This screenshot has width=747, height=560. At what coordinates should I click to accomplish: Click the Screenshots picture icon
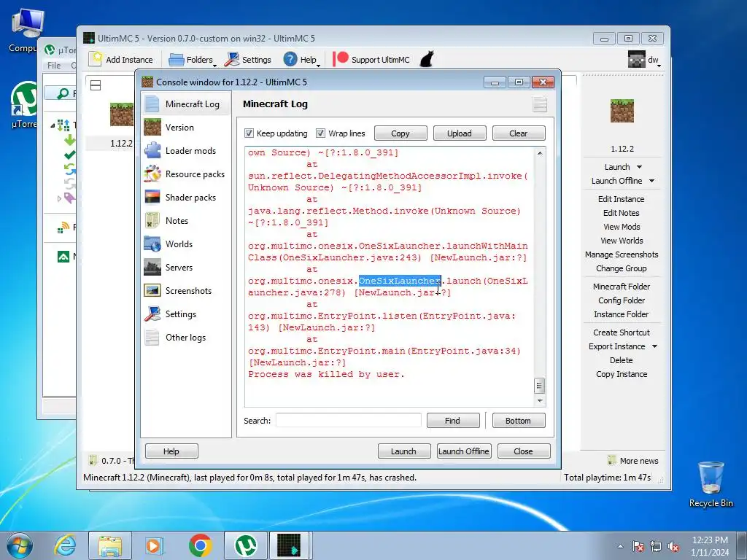(x=152, y=290)
